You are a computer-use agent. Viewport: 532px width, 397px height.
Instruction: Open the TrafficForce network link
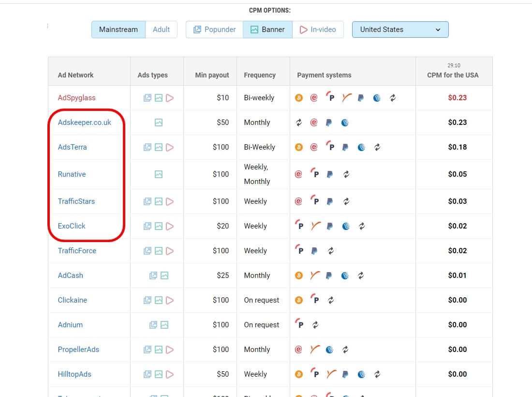pos(77,251)
